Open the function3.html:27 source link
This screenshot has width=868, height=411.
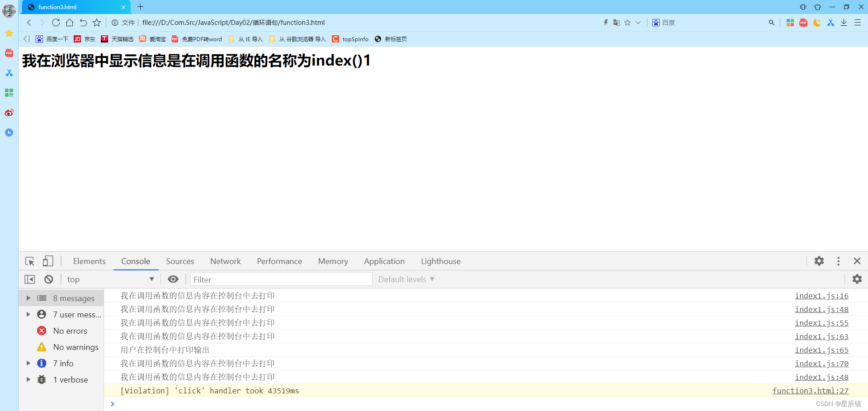point(810,391)
